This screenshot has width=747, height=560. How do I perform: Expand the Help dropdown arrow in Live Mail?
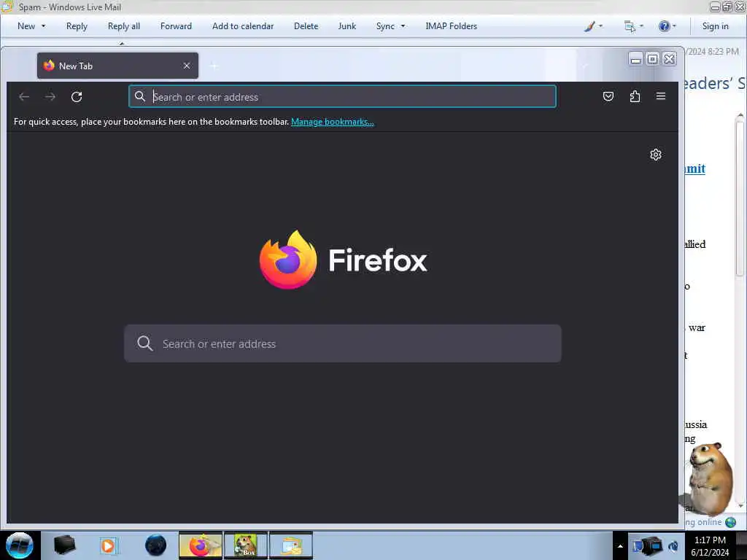click(674, 26)
